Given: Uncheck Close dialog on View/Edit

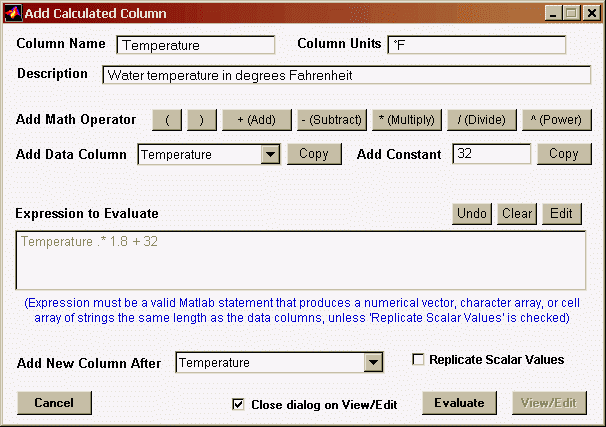Looking at the screenshot, I should pos(238,404).
